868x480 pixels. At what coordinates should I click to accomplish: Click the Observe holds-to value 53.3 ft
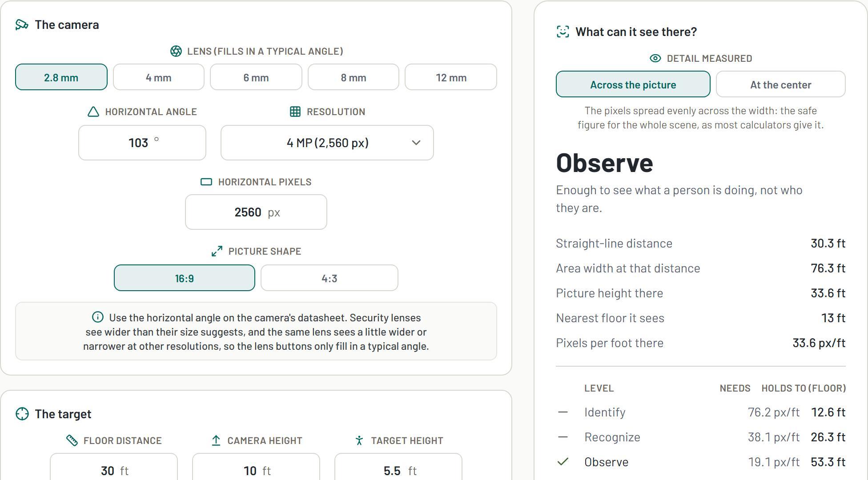(828, 462)
